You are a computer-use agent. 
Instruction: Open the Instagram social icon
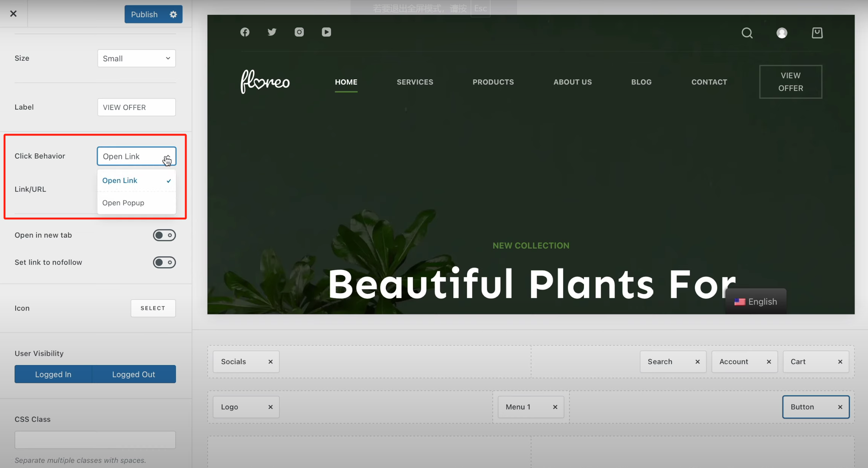pyautogui.click(x=299, y=32)
